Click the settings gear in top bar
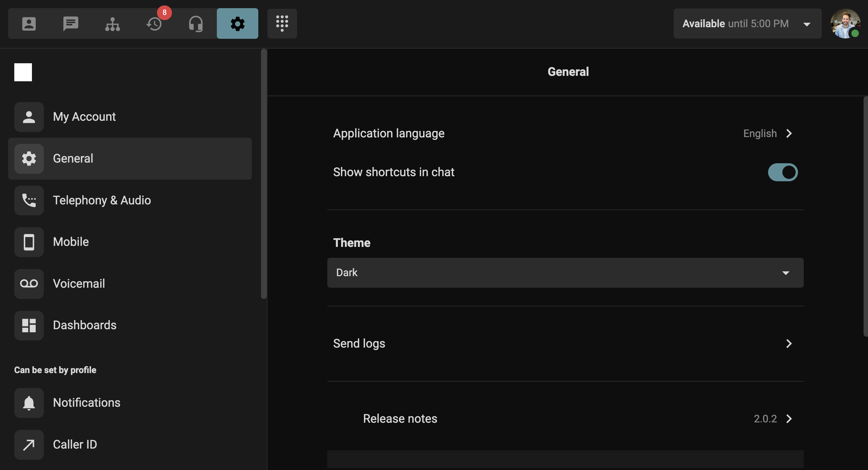Screen dimensions: 868x470 pyautogui.click(x=237, y=23)
